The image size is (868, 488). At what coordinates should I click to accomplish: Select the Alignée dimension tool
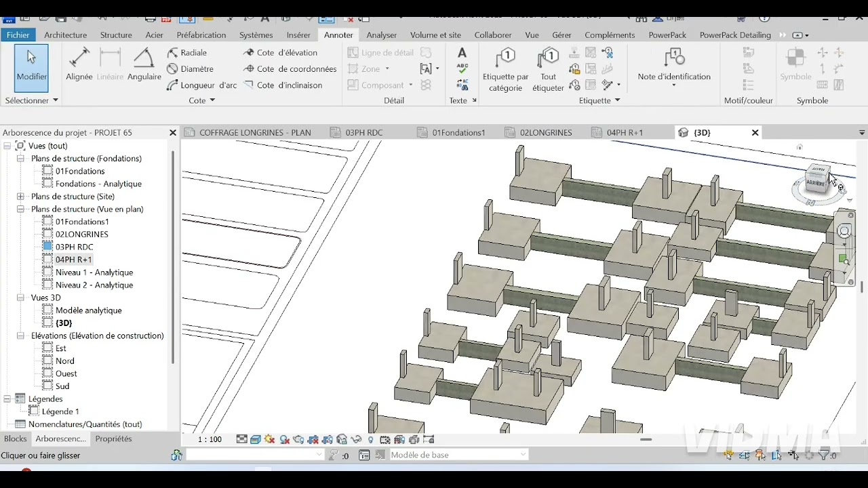[x=79, y=64]
